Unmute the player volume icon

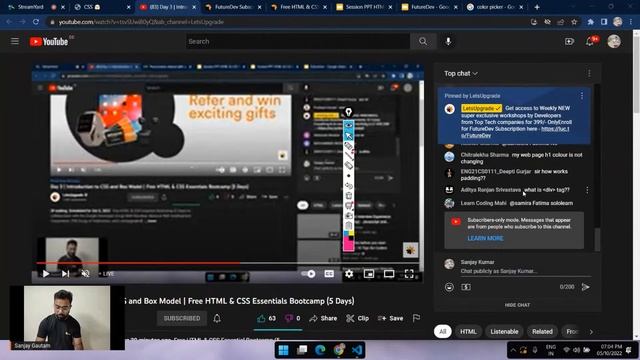tap(85, 273)
